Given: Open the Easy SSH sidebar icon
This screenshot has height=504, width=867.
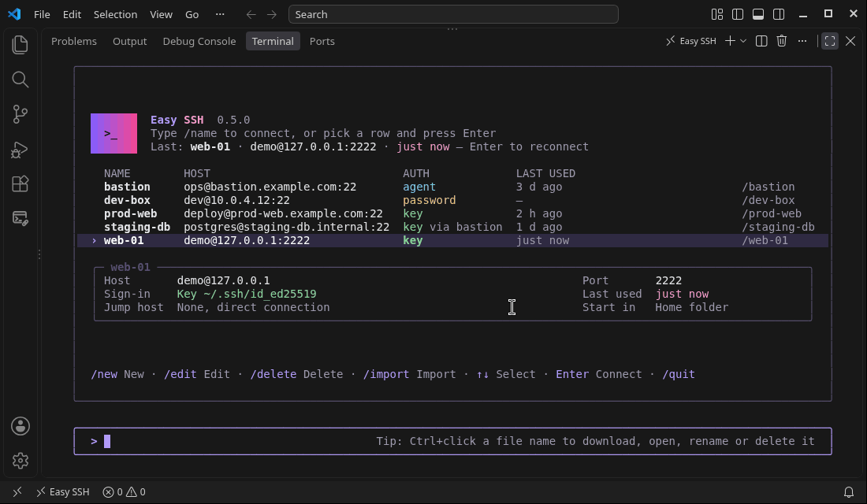Looking at the screenshot, I should point(20,218).
